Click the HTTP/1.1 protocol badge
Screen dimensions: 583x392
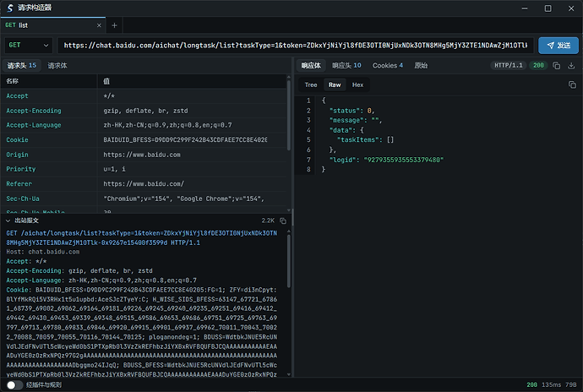click(x=509, y=65)
